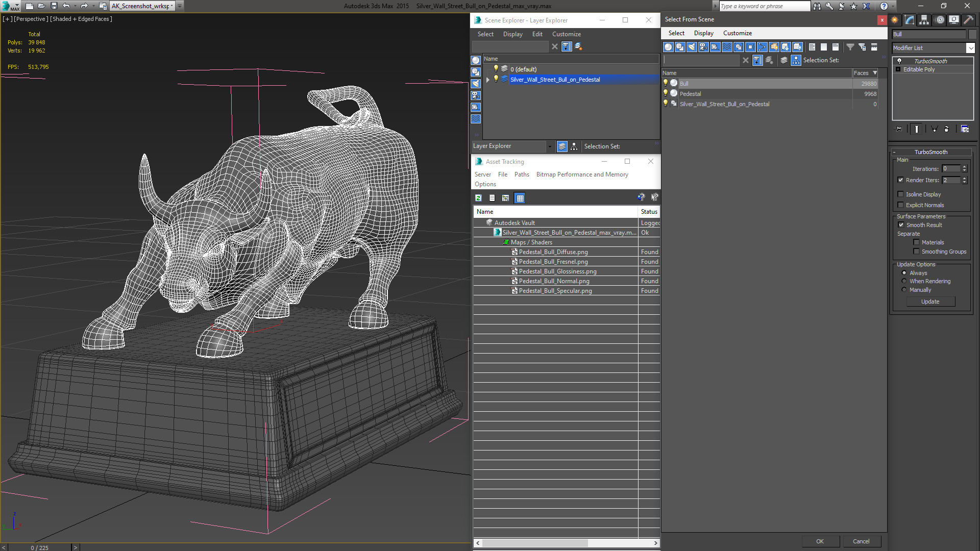Viewport: 980px width, 551px height.
Task: Open Customize menu in Scene Explorer
Action: [x=566, y=34]
